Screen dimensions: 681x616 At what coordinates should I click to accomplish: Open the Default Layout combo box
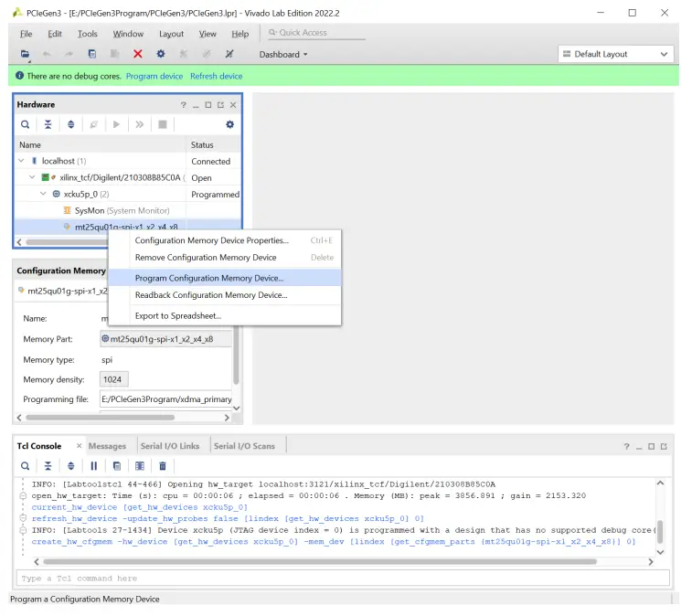615,54
